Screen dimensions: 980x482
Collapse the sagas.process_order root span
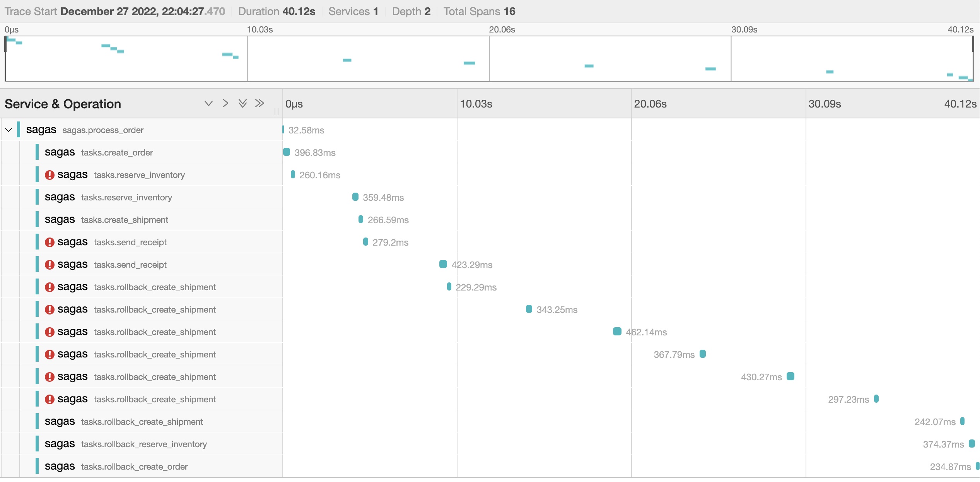coord(9,130)
